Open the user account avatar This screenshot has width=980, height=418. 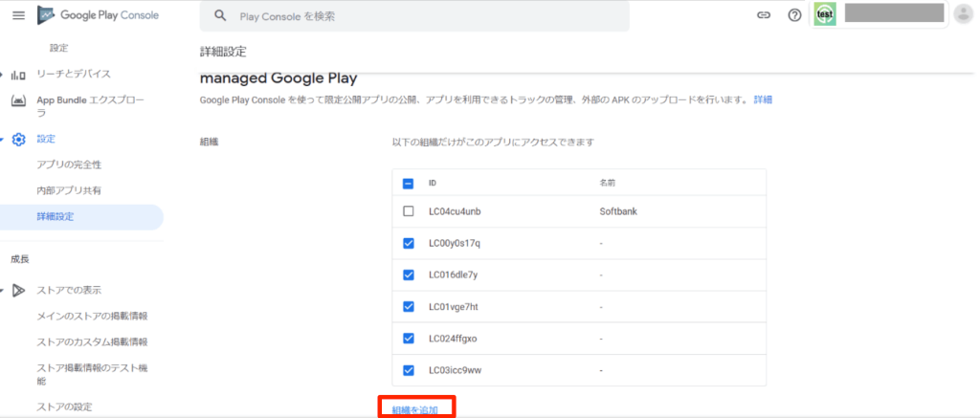coord(963,15)
